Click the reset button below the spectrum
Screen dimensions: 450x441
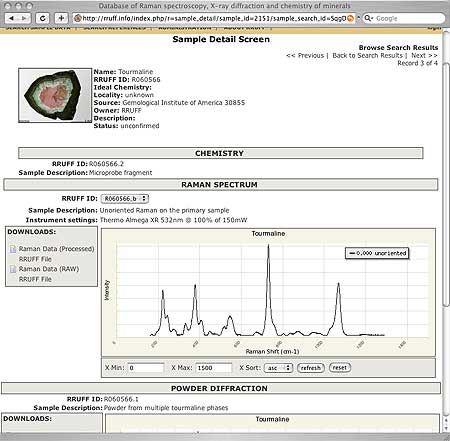(x=340, y=367)
